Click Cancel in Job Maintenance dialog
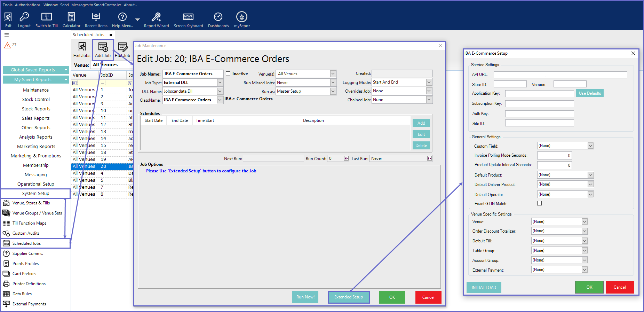Screen dimensions: 644x312 (428, 297)
